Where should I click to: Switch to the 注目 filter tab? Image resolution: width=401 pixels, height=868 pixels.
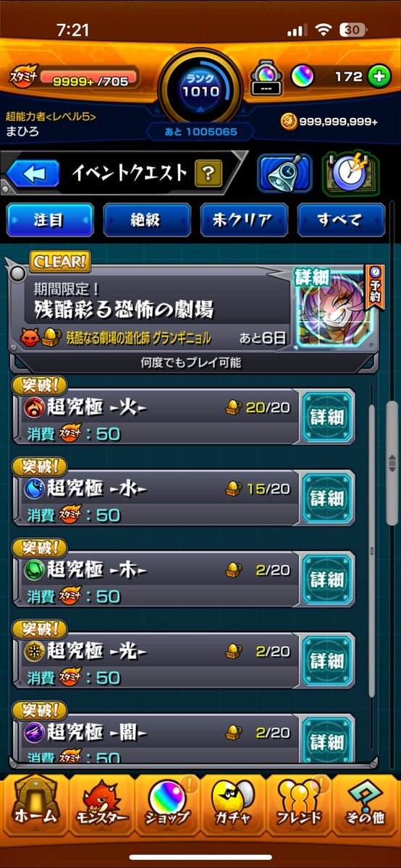point(51,220)
